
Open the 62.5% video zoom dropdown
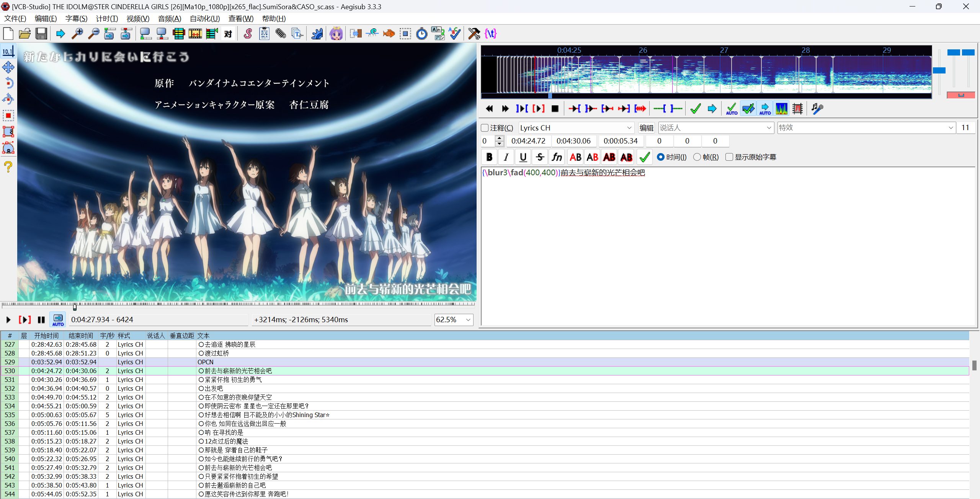click(468, 320)
